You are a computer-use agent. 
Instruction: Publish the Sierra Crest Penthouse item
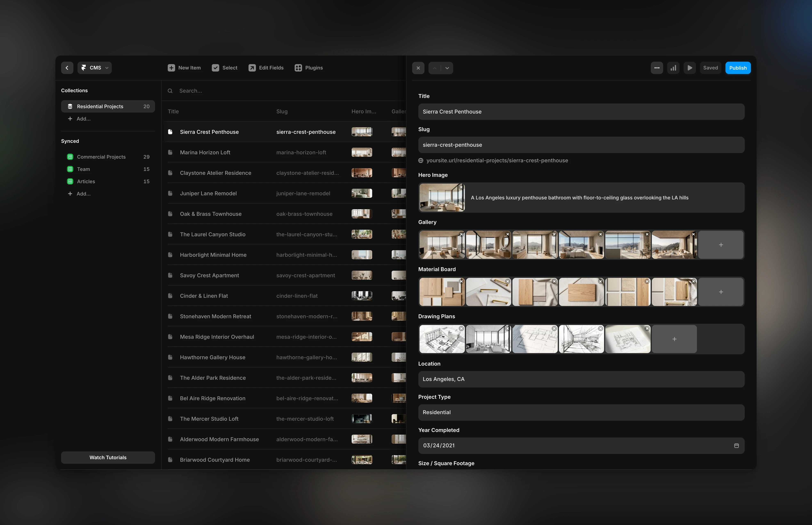tap(738, 67)
